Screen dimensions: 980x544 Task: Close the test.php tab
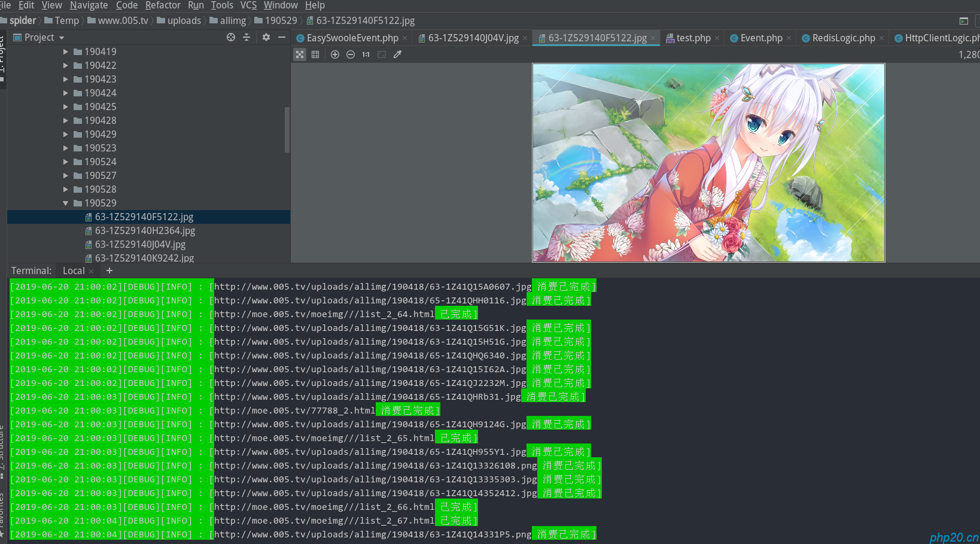pos(717,38)
